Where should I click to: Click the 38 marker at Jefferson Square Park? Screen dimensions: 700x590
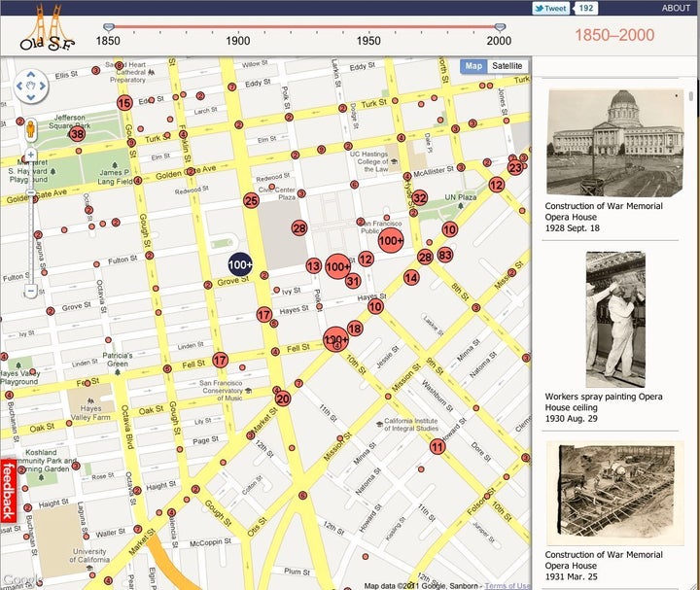click(77, 134)
